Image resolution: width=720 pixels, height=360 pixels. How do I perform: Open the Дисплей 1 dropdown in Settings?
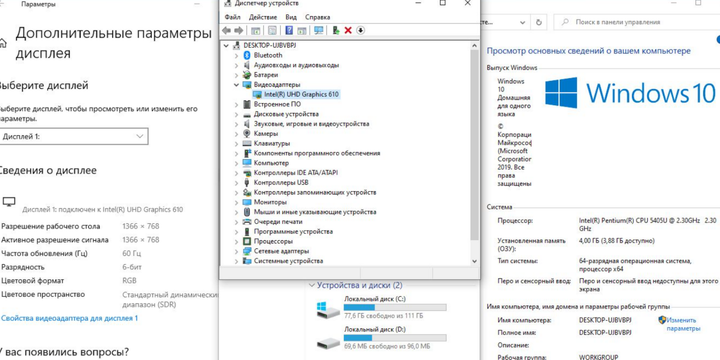coord(73,136)
